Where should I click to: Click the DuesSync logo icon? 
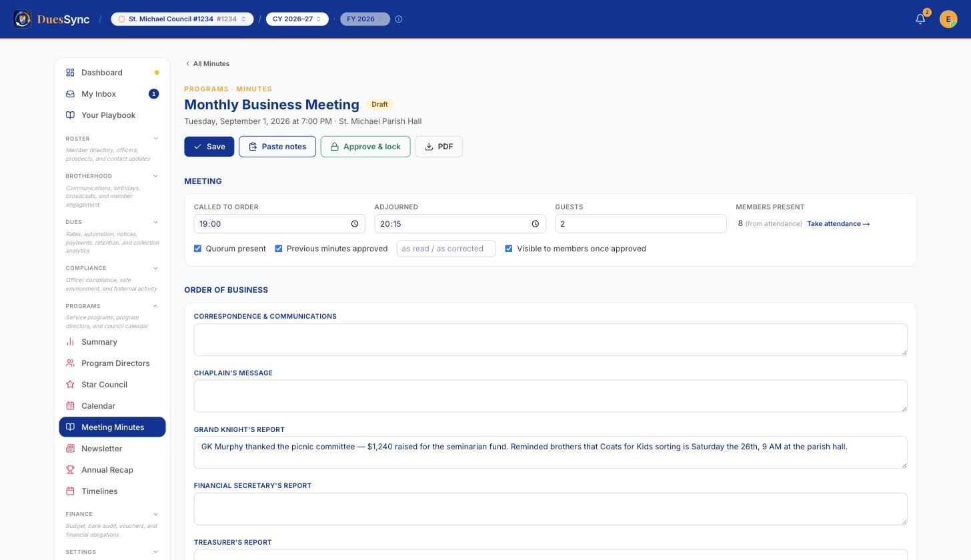pyautogui.click(x=23, y=19)
